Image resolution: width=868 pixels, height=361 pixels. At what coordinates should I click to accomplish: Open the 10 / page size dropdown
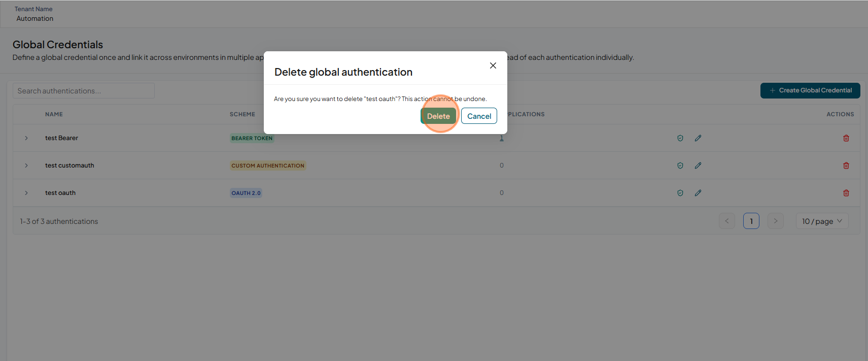pos(822,221)
